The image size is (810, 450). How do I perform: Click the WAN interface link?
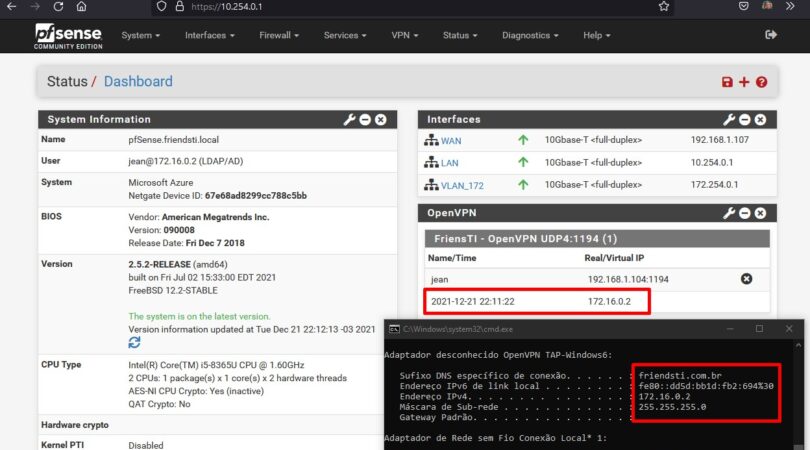(x=451, y=141)
